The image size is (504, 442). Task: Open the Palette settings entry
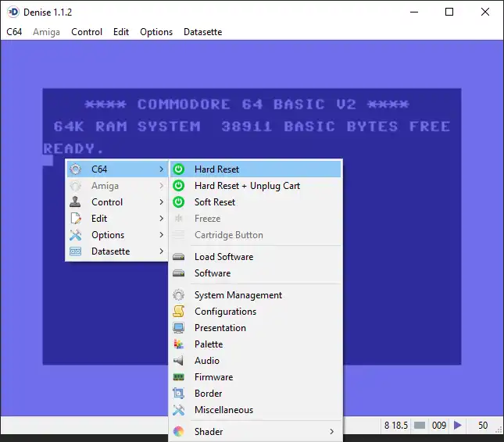tap(256, 344)
